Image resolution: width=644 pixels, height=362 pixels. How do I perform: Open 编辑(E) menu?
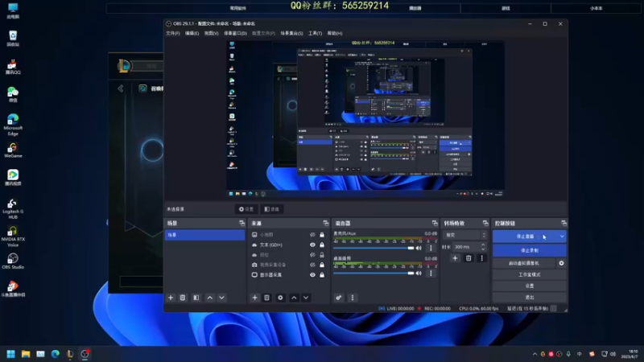(x=192, y=33)
